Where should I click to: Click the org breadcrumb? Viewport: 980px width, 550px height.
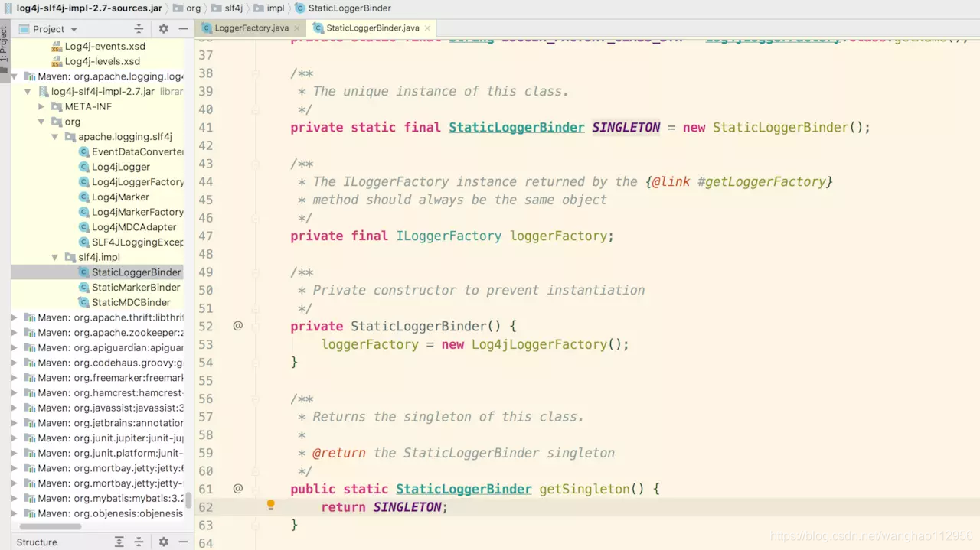186,8
